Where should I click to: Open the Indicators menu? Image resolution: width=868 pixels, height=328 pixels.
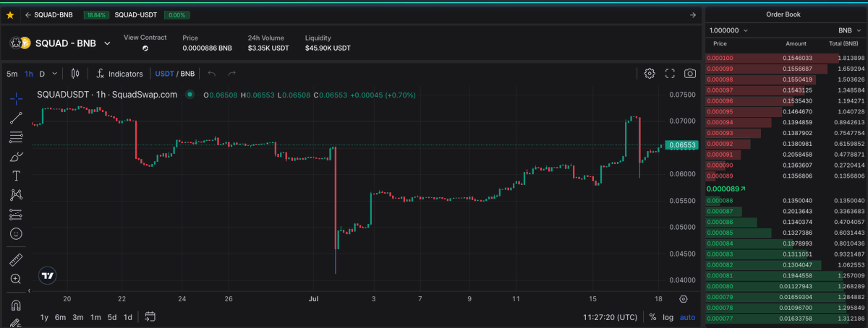119,74
